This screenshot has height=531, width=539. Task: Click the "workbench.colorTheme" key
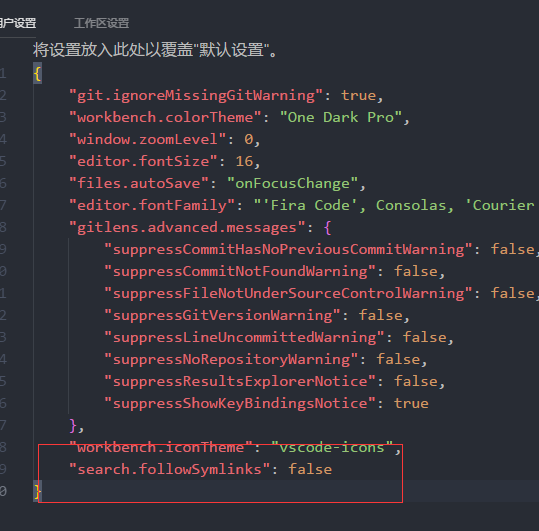click(x=165, y=118)
